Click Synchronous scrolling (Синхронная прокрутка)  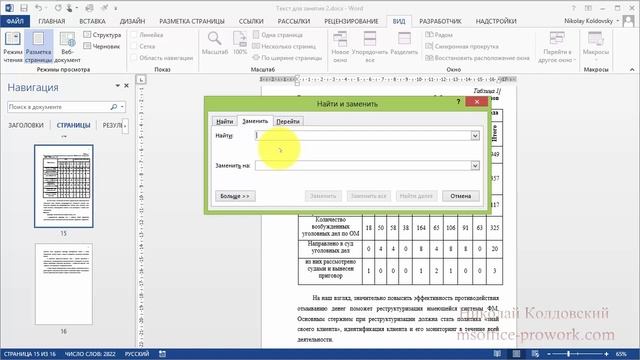click(462, 47)
